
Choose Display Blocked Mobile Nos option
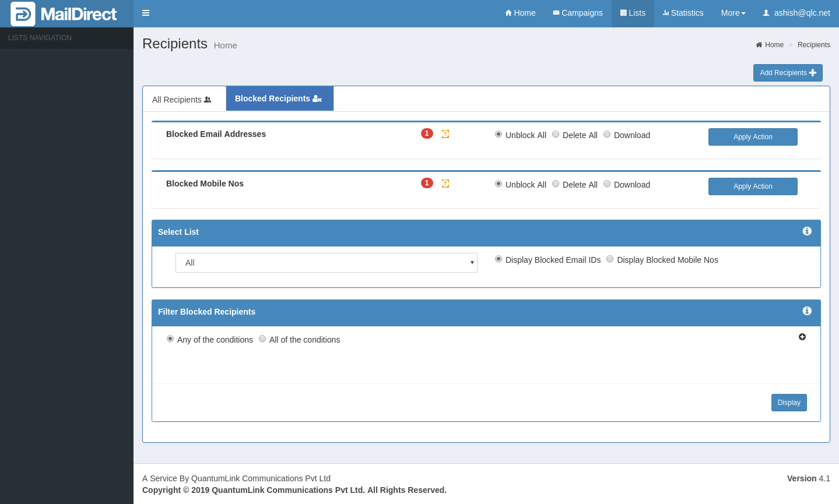point(610,259)
